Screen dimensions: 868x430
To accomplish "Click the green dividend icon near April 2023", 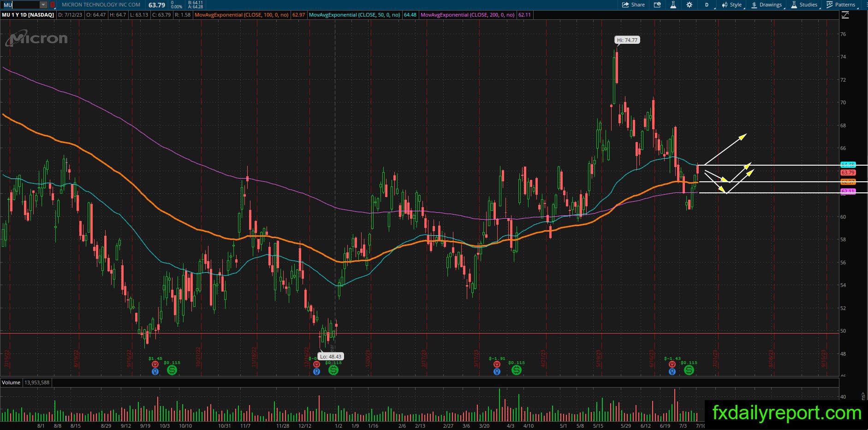I will click(x=516, y=370).
